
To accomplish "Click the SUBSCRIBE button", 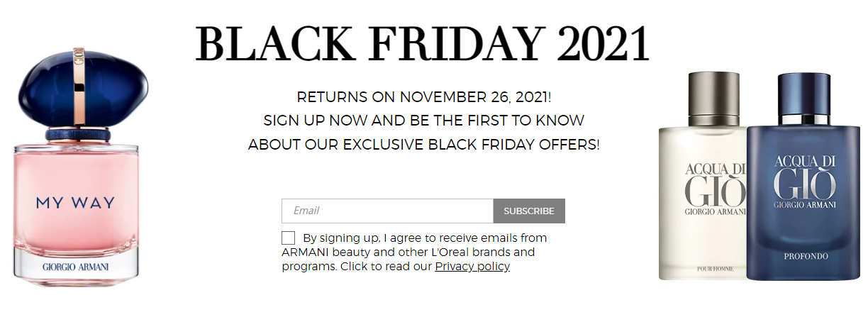I will [x=529, y=211].
